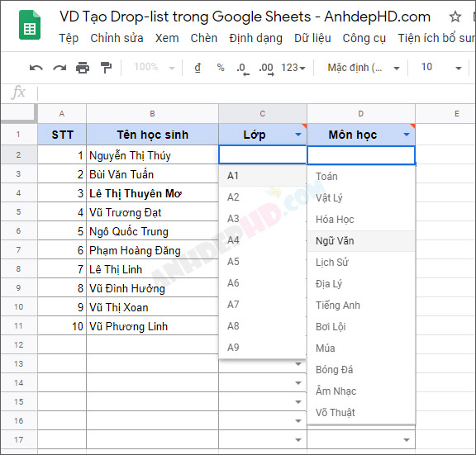Screen dimensions: 476x455
Task: Open filter arrow on Môn học header
Action: (407, 135)
